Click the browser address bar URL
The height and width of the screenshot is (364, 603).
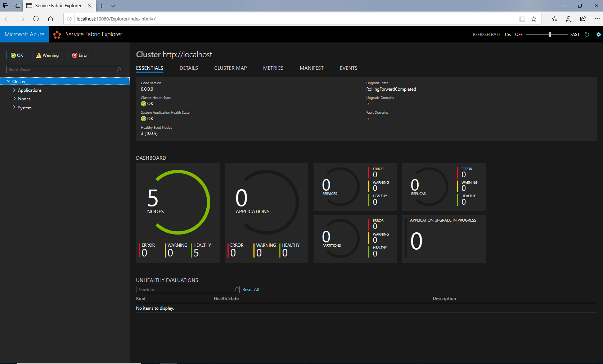[116, 19]
